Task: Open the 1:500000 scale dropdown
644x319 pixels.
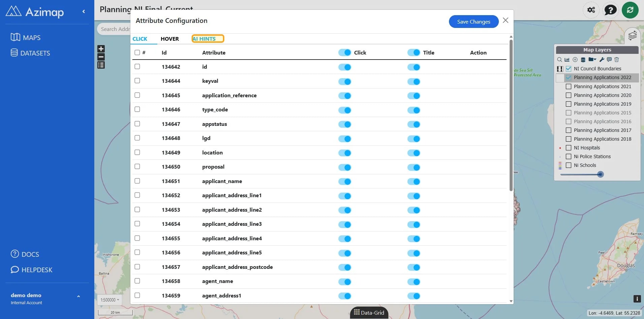Action: click(x=110, y=300)
